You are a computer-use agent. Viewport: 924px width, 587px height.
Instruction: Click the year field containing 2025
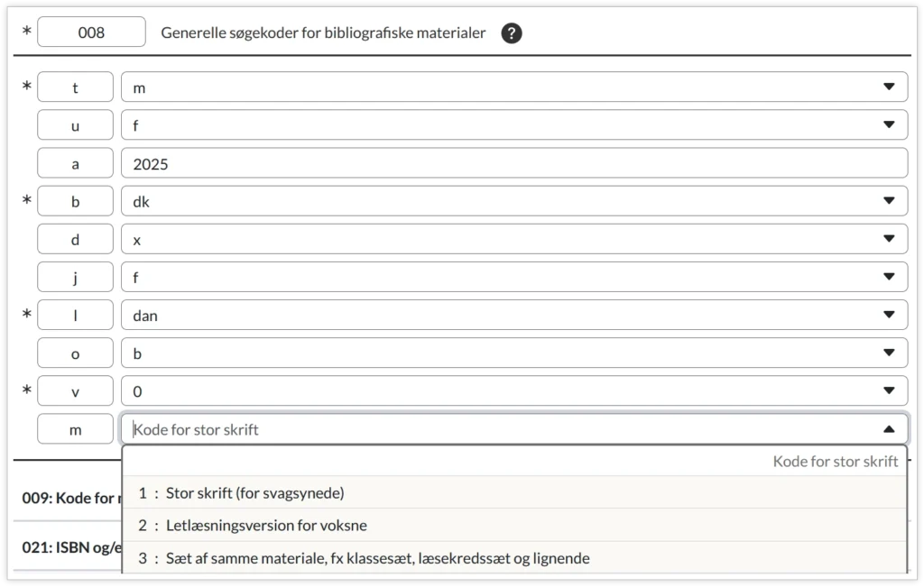tap(513, 164)
